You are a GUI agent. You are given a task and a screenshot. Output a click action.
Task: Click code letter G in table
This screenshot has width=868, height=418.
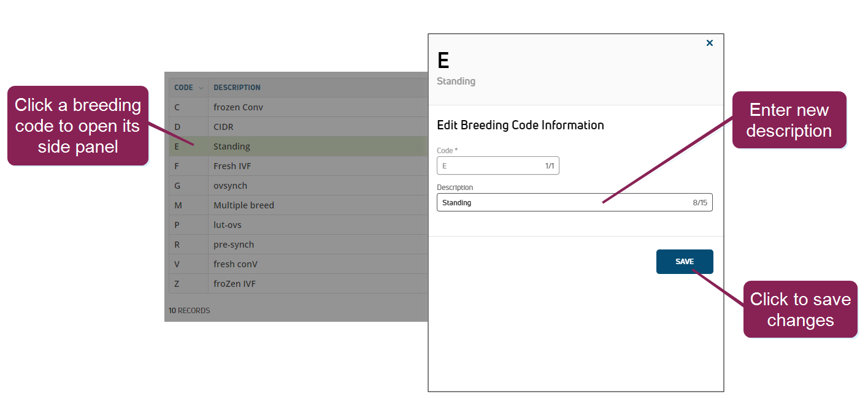click(177, 186)
